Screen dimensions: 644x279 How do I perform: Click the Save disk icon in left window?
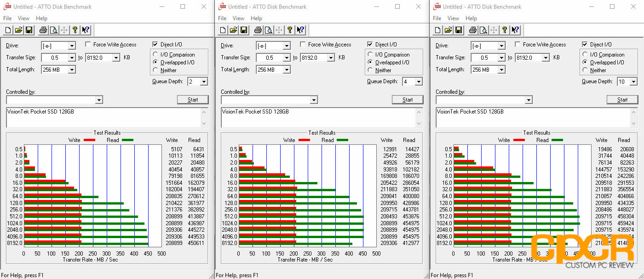[x=29, y=30]
